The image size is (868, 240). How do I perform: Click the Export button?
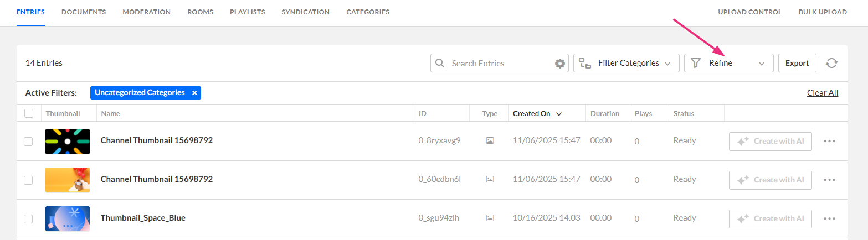pyautogui.click(x=797, y=63)
